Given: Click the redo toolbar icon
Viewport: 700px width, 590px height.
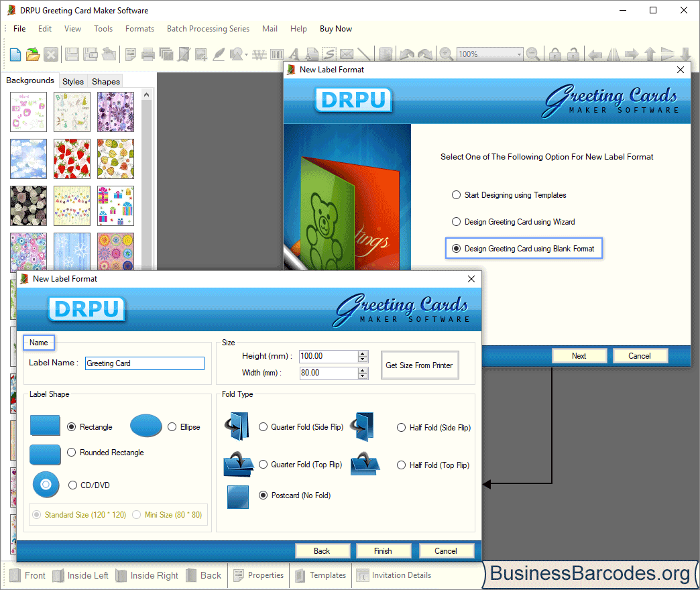Looking at the screenshot, I should point(425,54).
